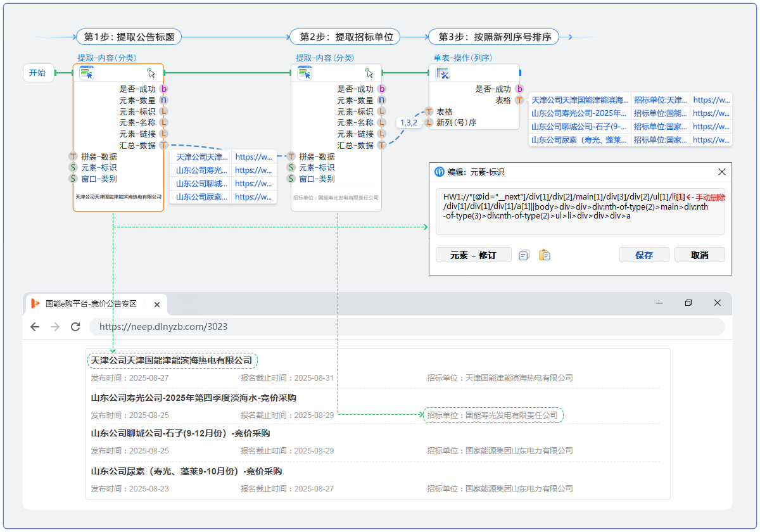Screen dimensions: 760x532
Task: Click the 招标单位:天津… cell in the step 3 table
Action: point(661,100)
